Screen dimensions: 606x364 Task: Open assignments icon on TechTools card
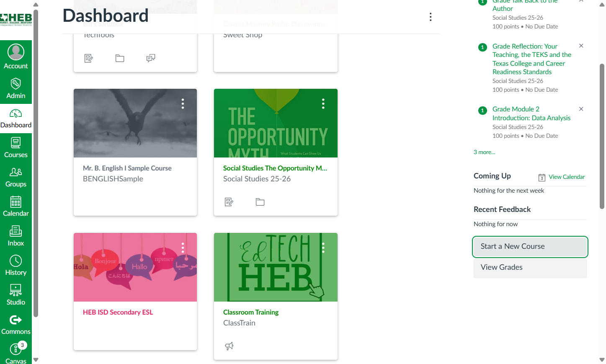point(88,58)
